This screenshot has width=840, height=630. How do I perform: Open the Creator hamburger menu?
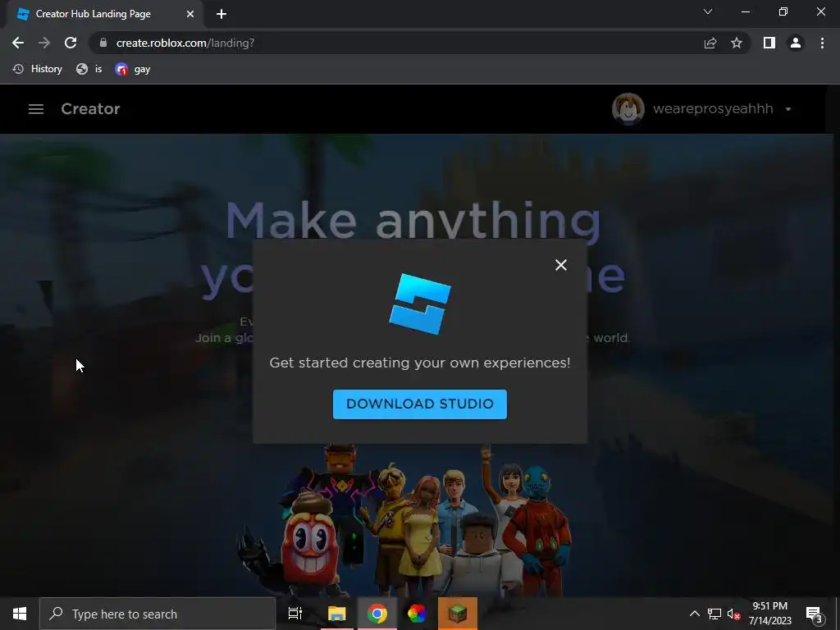pyautogui.click(x=36, y=109)
